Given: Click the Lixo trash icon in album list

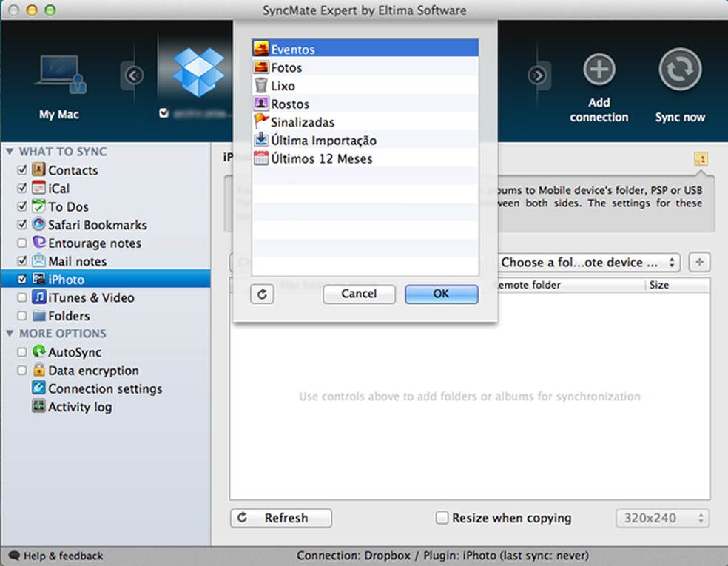Looking at the screenshot, I should pos(261,85).
